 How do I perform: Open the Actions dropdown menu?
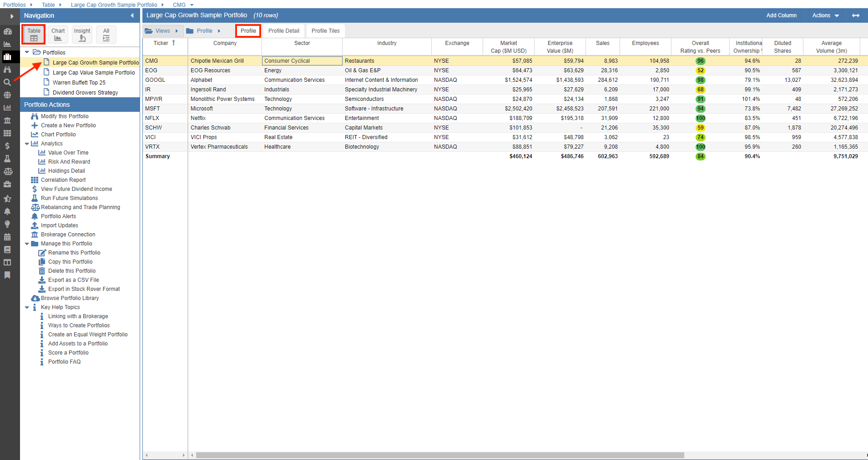click(826, 15)
